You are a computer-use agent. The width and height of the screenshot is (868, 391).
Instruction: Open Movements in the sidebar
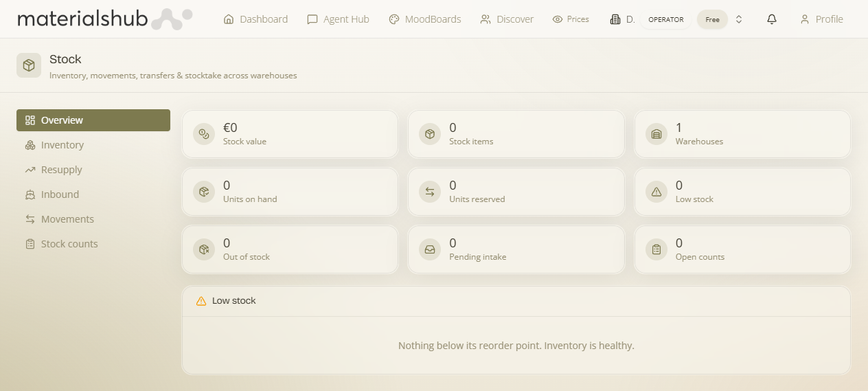click(x=93, y=219)
